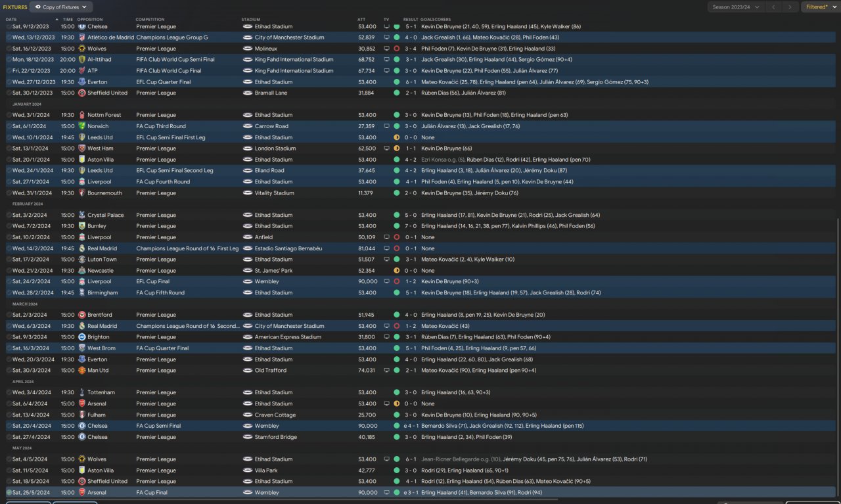Sort by the Opposition column header
841x504 pixels.
click(x=90, y=19)
